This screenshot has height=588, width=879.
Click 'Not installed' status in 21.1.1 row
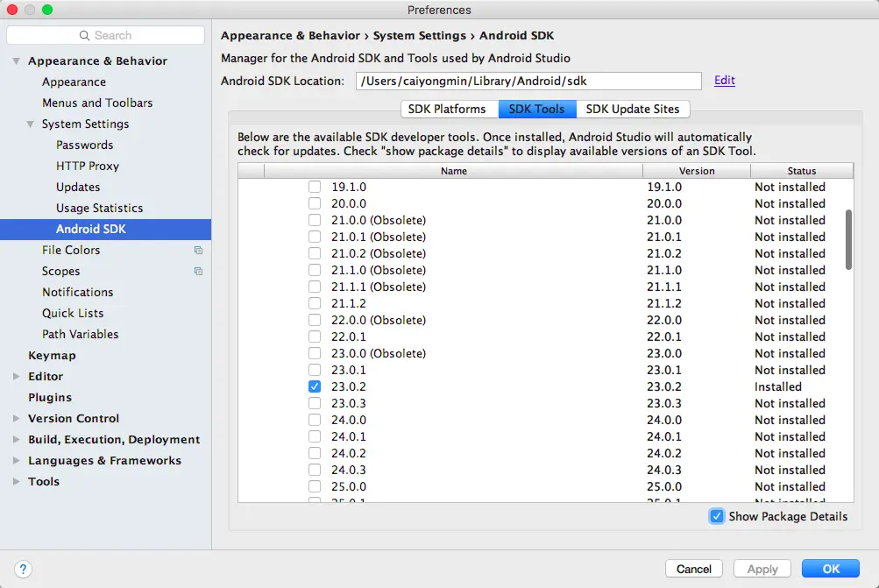click(x=790, y=287)
